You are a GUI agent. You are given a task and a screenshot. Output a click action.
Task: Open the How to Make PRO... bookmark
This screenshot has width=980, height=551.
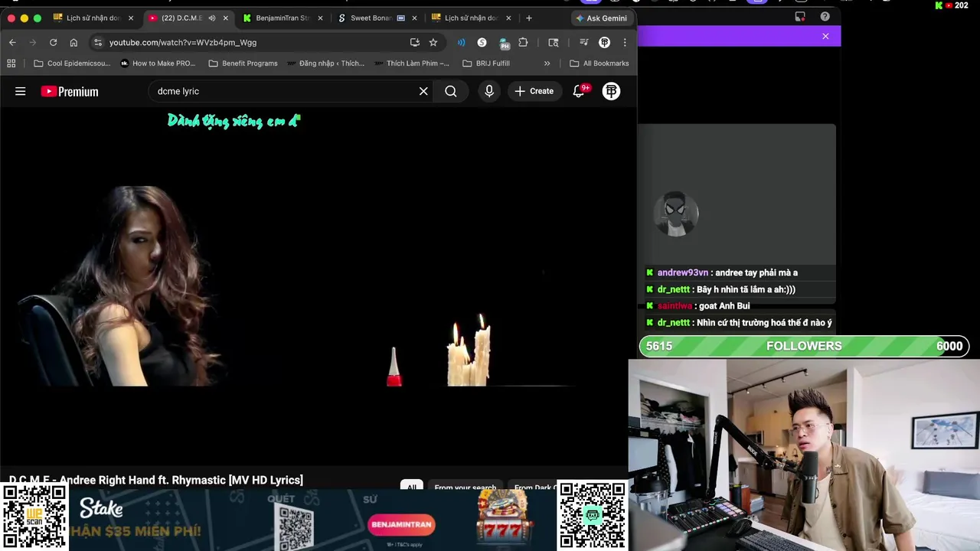tap(158, 64)
